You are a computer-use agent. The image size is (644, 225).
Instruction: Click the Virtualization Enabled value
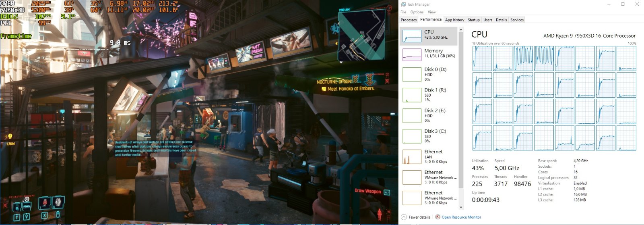click(580, 183)
